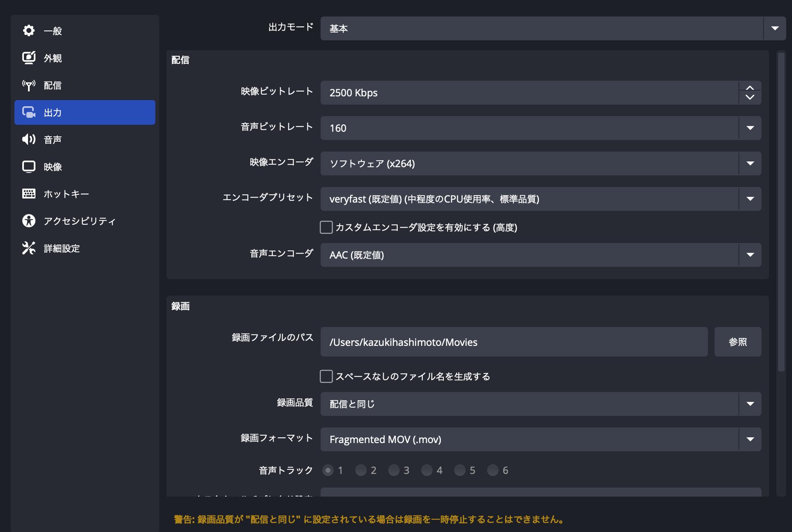Viewport: 792px width, 532px height.
Task: Click the 録画フォーマット label
Action: click(277, 438)
